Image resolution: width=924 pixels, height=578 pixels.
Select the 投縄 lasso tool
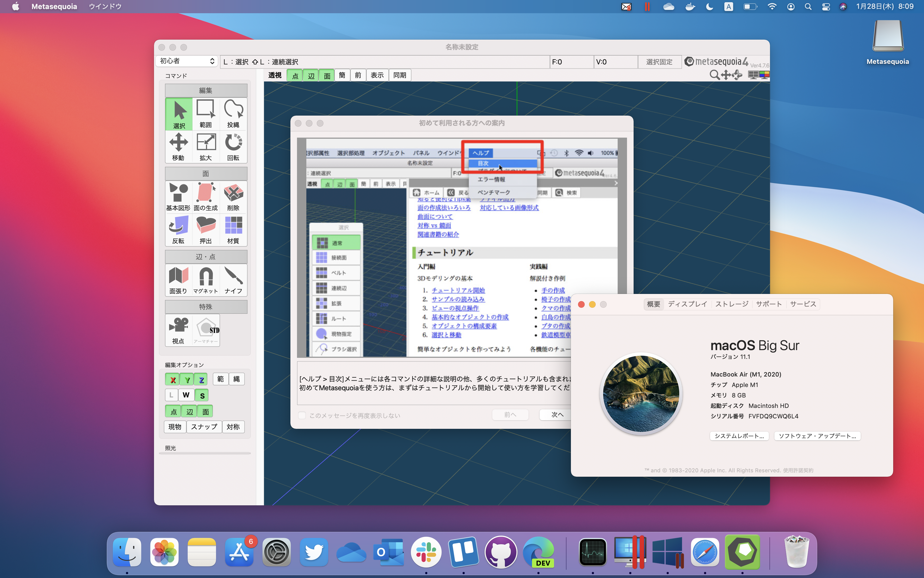pos(233,114)
